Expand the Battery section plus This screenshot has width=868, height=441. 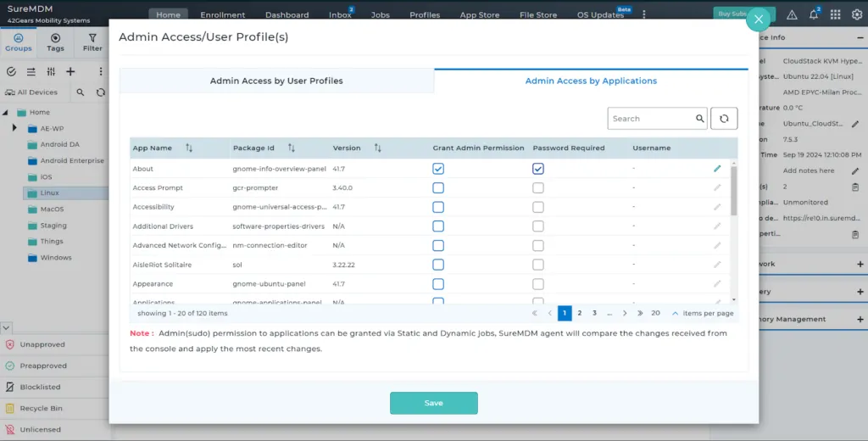pos(860,292)
